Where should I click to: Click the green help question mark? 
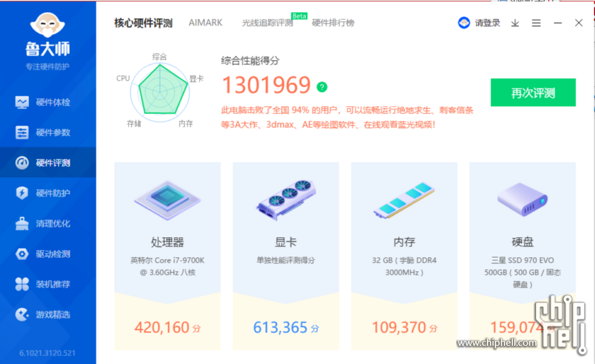click(322, 87)
